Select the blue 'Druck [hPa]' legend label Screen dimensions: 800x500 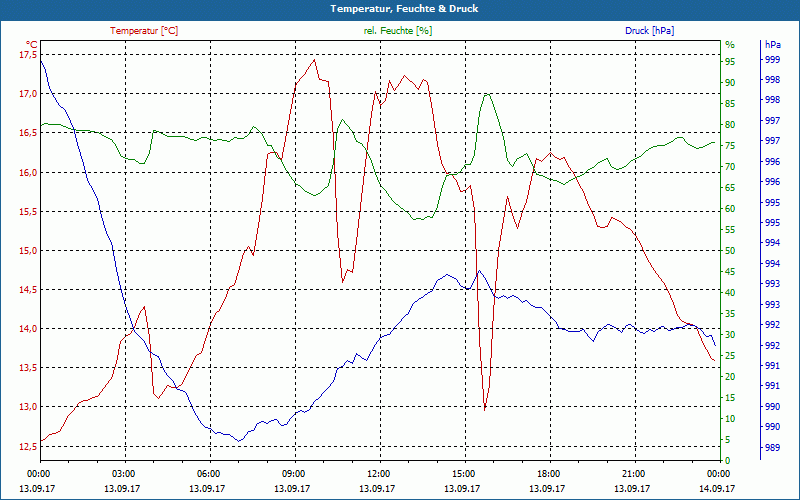[649, 31]
